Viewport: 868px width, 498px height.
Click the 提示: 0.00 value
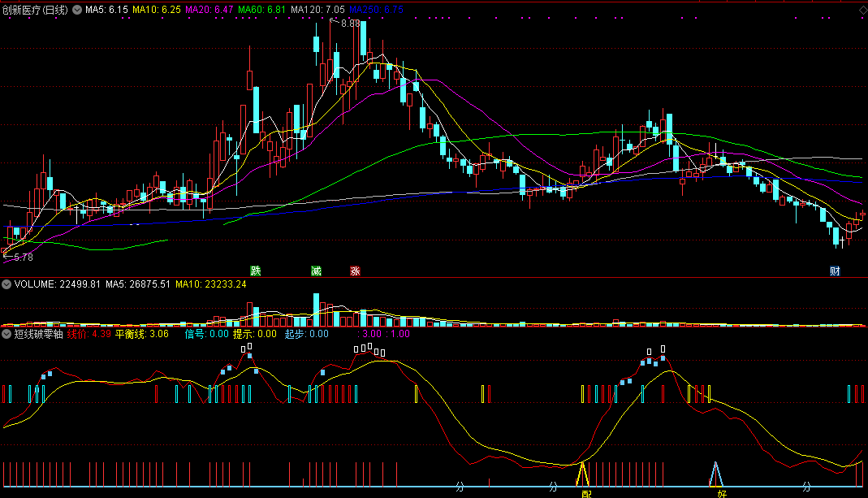255,334
